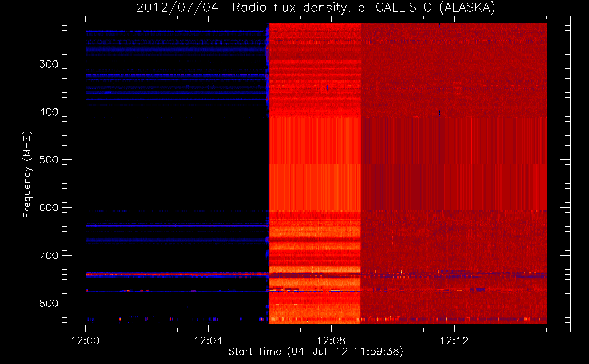This screenshot has width=589, height=364.
Task: Click the 600 frequency tick label
Action: pos(49,208)
